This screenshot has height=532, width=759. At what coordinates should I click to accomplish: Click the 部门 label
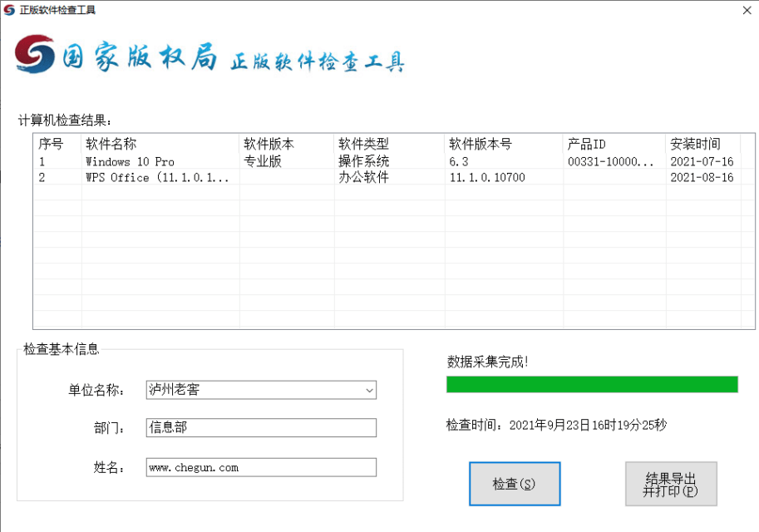tap(109, 428)
